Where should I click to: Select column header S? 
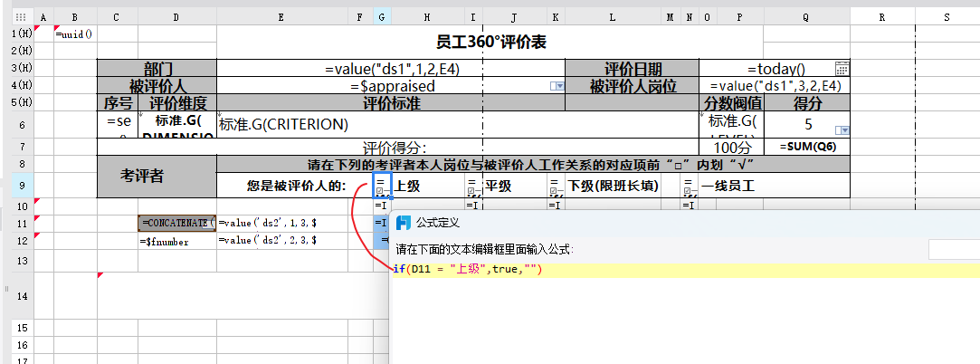click(947, 17)
